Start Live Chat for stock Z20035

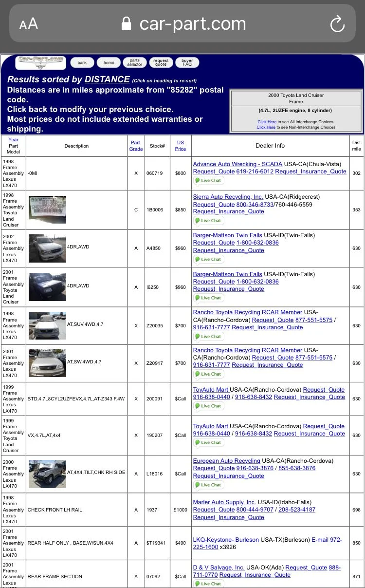coord(208,336)
